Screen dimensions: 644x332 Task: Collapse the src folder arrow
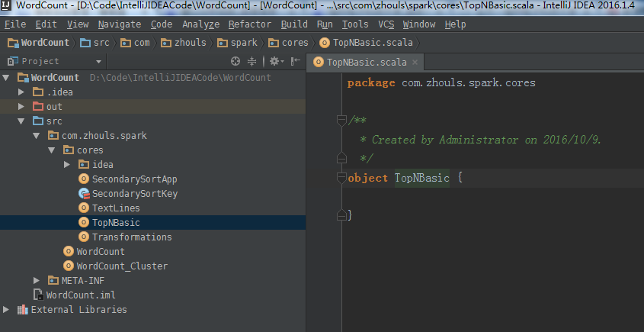[x=21, y=121]
